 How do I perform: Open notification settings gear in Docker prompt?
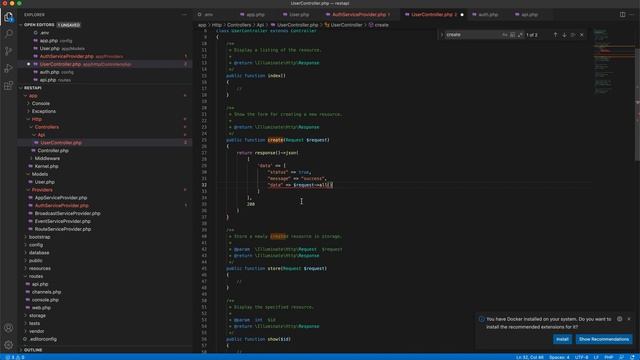pyautogui.click(x=620, y=319)
